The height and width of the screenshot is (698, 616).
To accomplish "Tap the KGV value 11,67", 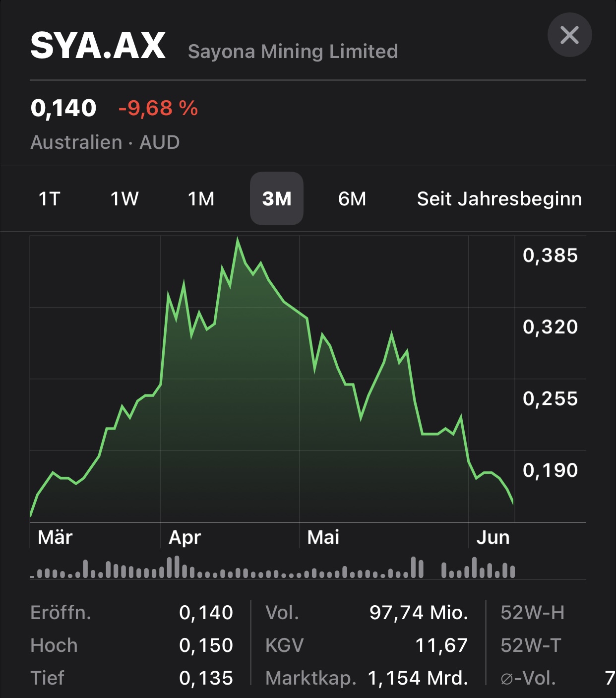I will [441, 645].
